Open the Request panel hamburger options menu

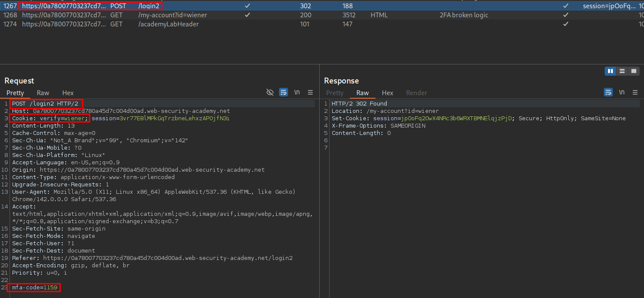[x=310, y=92]
